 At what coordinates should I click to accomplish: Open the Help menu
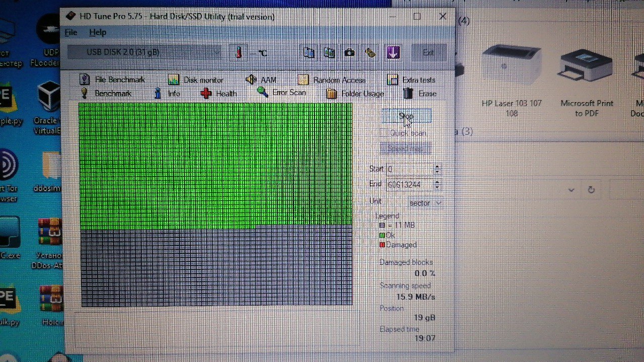pos(98,32)
